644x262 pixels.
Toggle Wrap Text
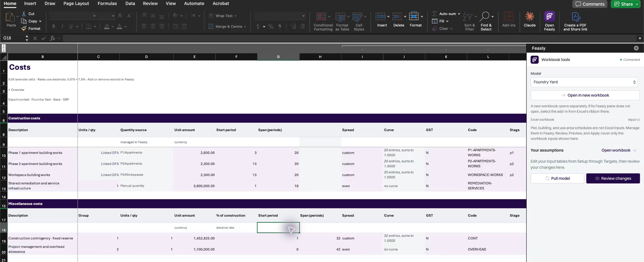click(x=222, y=16)
